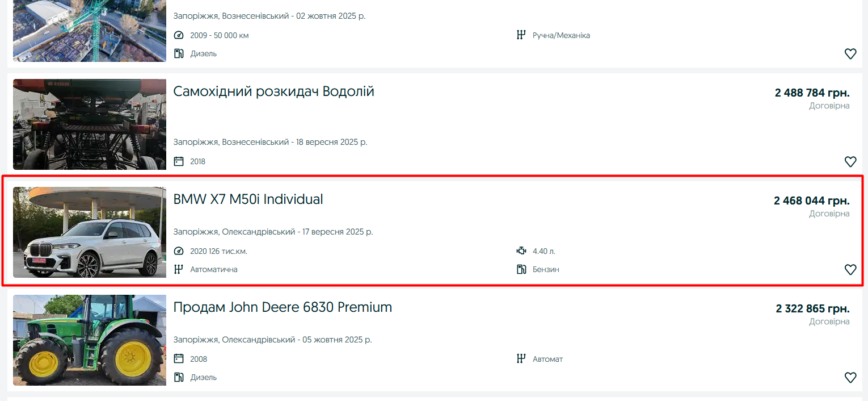The image size is (868, 401).
Task: Click the fuel pump icon beside Бензин
Action: tap(521, 269)
